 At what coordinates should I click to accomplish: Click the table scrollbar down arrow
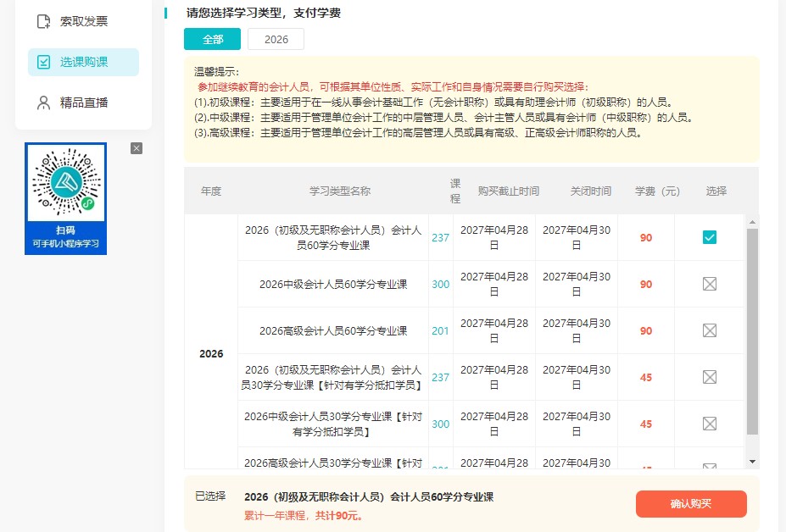coord(752,462)
